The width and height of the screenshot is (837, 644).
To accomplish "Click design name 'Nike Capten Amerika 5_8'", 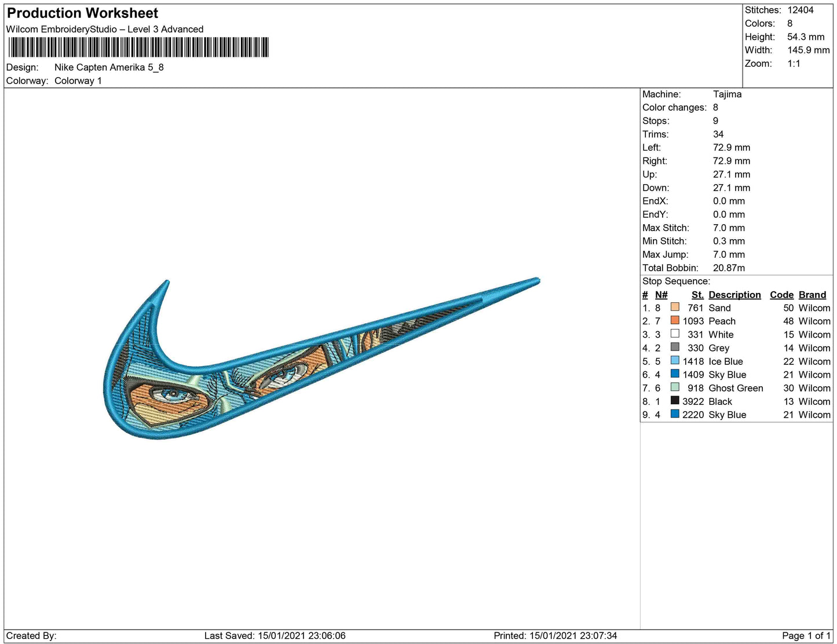I will pos(109,67).
